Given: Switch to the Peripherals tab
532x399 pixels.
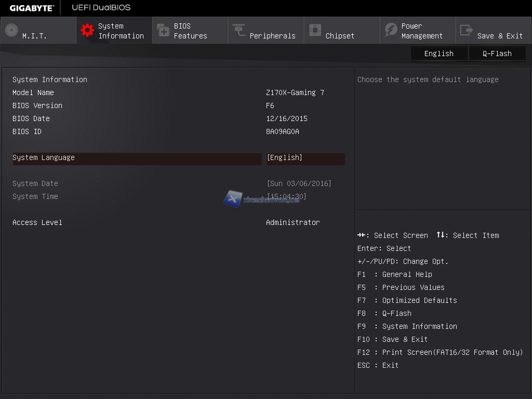Looking at the screenshot, I should 272,35.
